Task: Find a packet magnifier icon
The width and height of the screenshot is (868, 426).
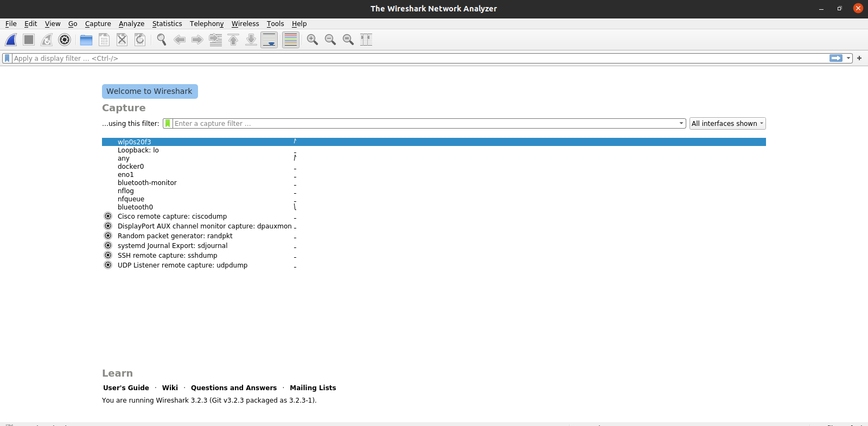Action: click(x=162, y=40)
